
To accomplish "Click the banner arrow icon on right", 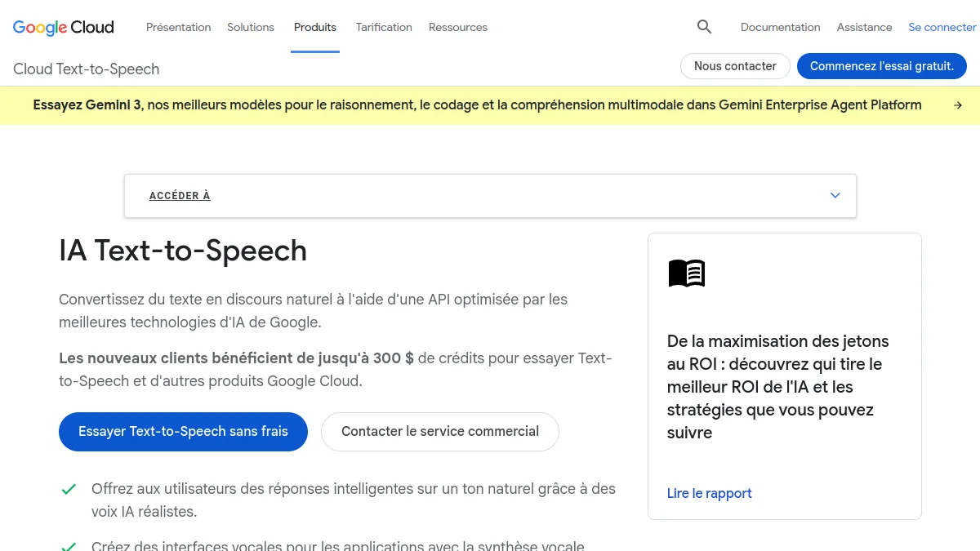I will 957,105.
